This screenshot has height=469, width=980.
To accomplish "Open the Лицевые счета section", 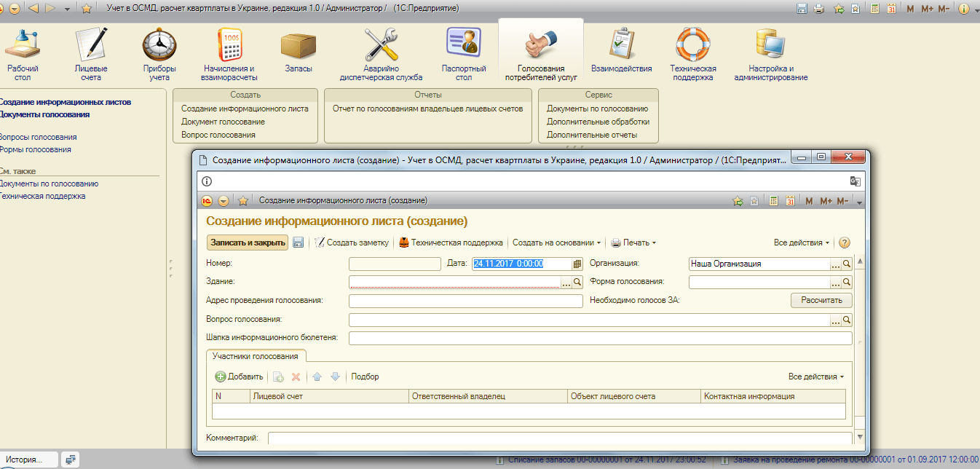I will [x=91, y=55].
